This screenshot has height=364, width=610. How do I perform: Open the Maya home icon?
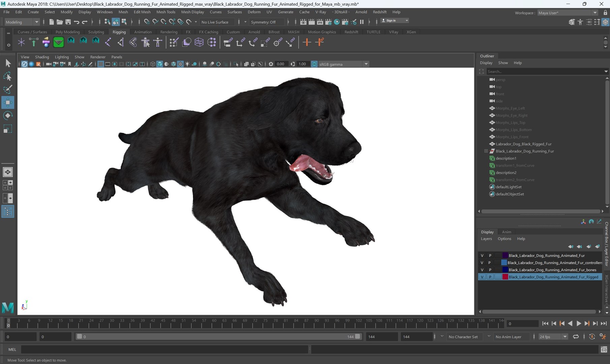coord(7,307)
